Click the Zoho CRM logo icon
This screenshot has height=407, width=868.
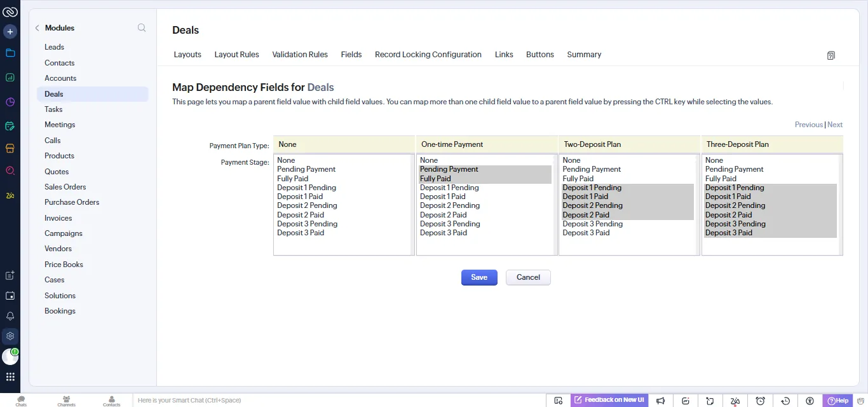coord(10,11)
